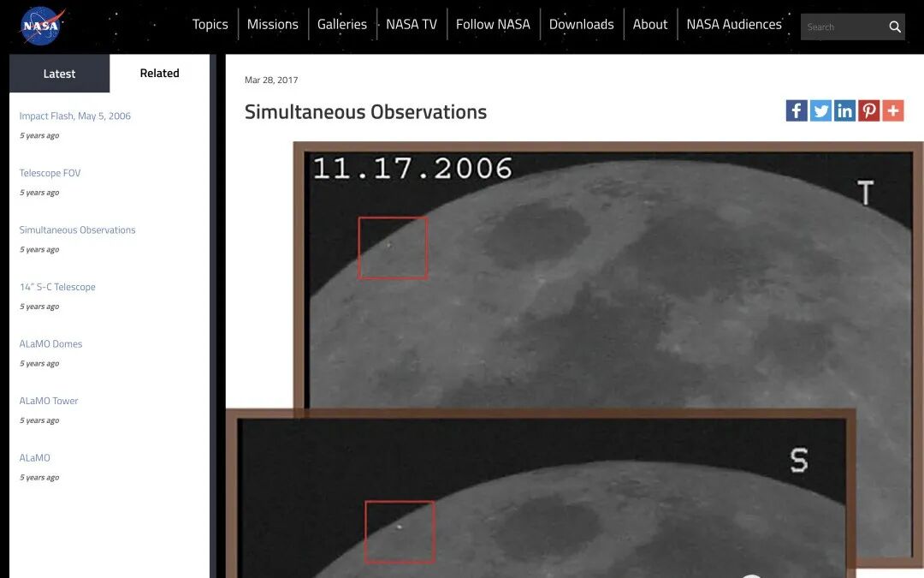Open the Topics menu
924x578 pixels.
(x=210, y=24)
